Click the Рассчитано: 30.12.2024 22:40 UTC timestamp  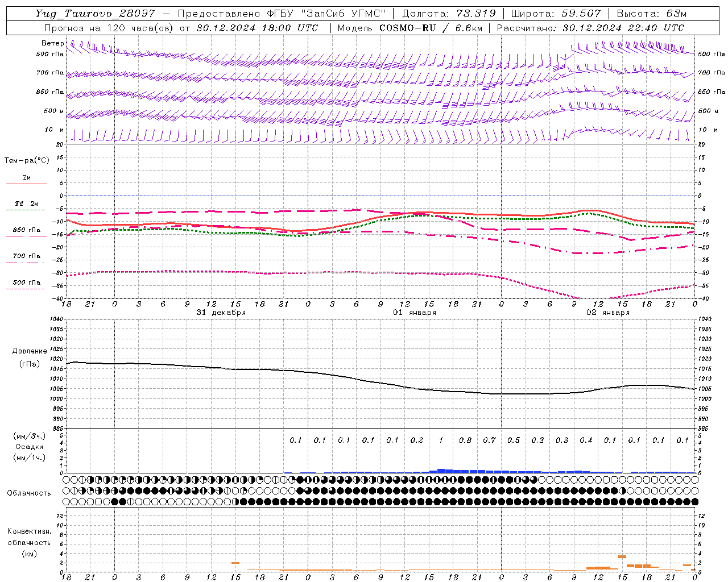590,28
